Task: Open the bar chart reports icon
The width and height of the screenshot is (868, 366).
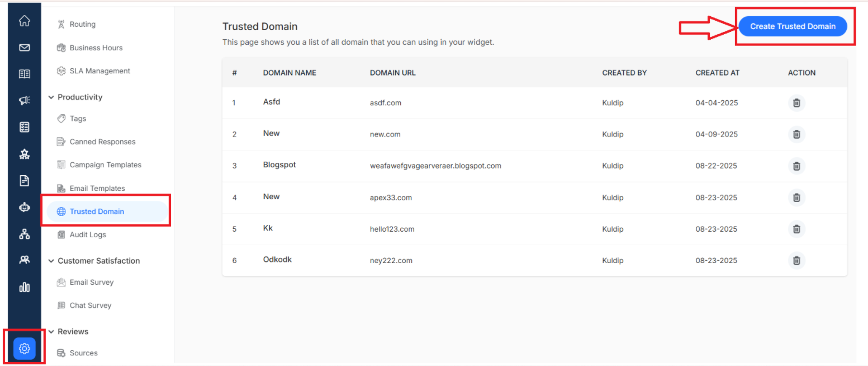Action: (x=24, y=287)
